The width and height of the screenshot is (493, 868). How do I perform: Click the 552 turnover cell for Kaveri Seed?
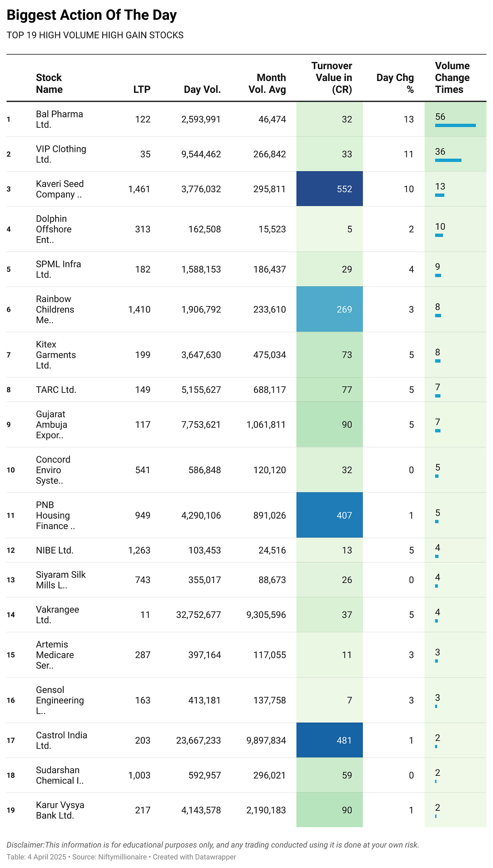[x=329, y=189]
